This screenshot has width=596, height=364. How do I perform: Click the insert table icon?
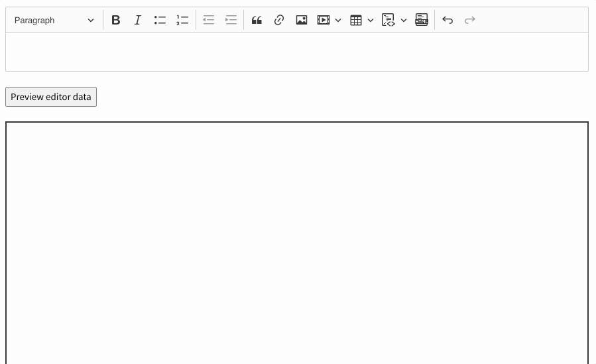356,20
